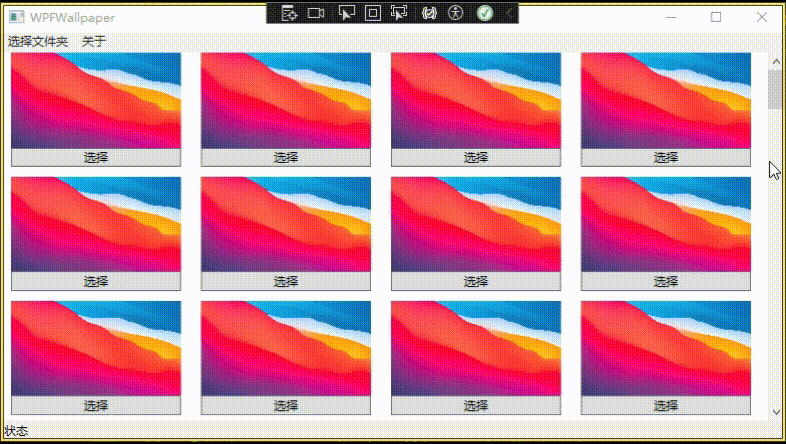Click 选择 under second row, first wallpaper

click(96, 281)
